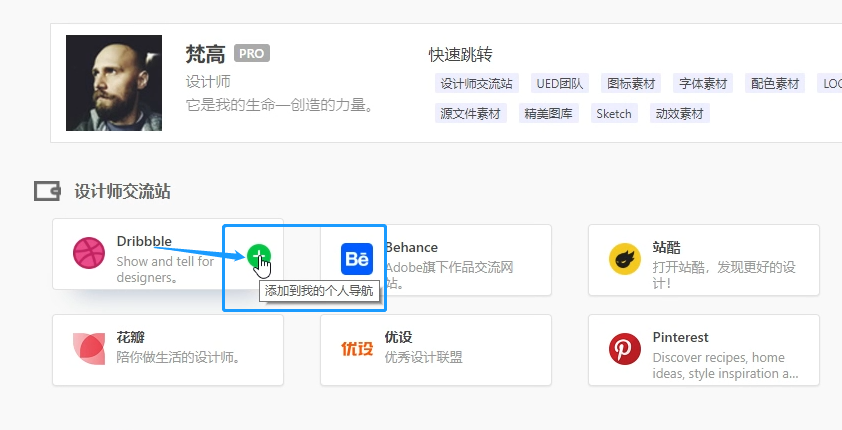The image size is (842, 430).
Task: Jump to UED团队 quick link
Action: pyautogui.click(x=560, y=84)
